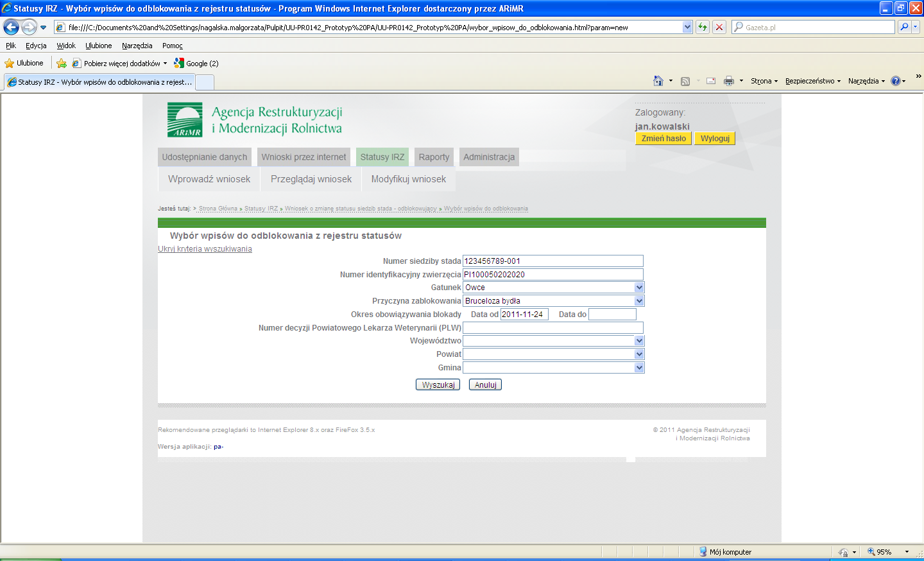Open the Udostępnianie danych tab

pyautogui.click(x=205, y=157)
